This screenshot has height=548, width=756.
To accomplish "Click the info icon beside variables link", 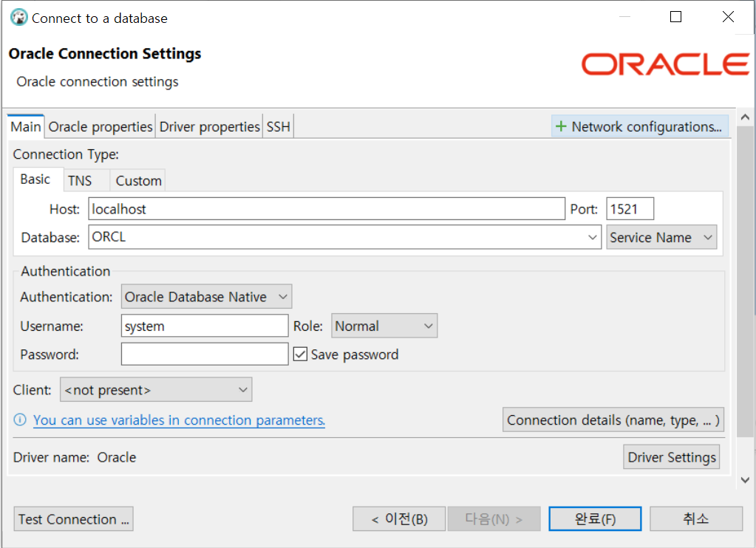I will [x=20, y=419].
